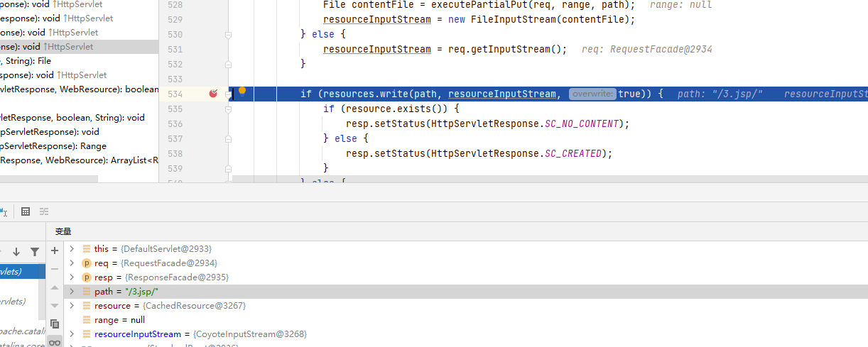868x347 pixels.
Task: Add a new watch with plus icon
Action: (x=55, y=250)
